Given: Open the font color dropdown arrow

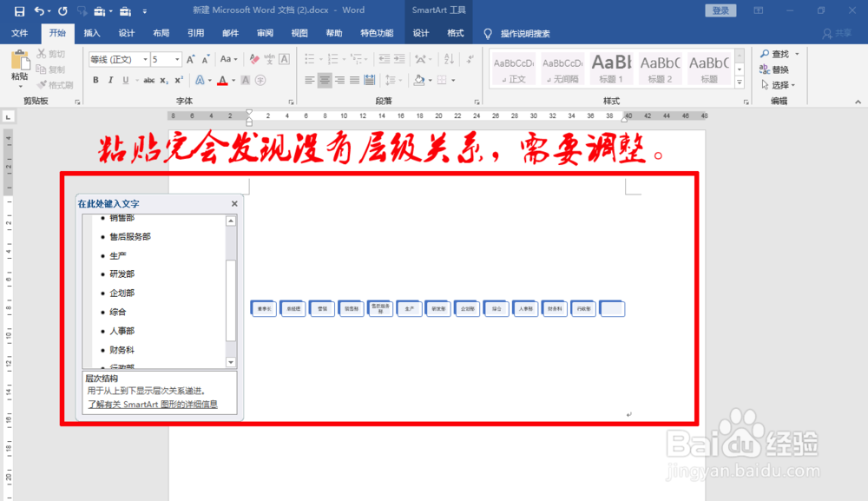Looking at the screenshot, I should coord(233,79).
